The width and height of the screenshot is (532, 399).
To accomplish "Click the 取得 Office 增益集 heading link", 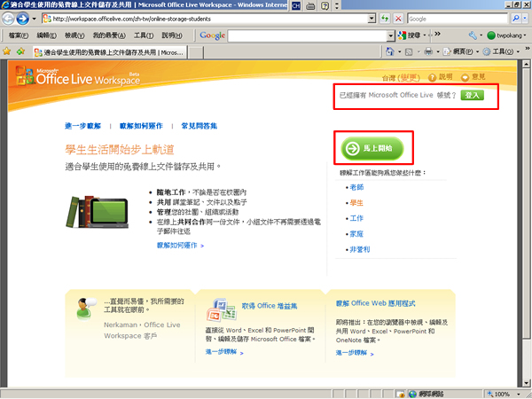I will click(270, 306).
